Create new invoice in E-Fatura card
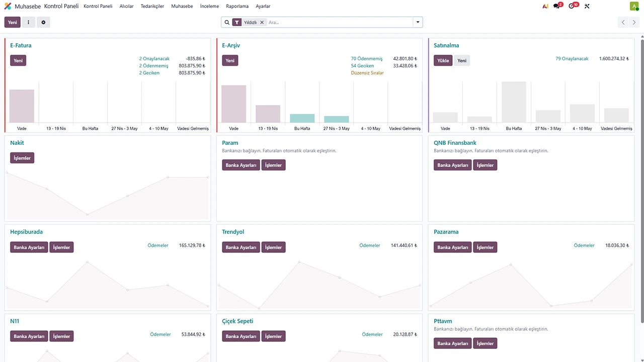The image size is (644, 362). pos(18,60)
